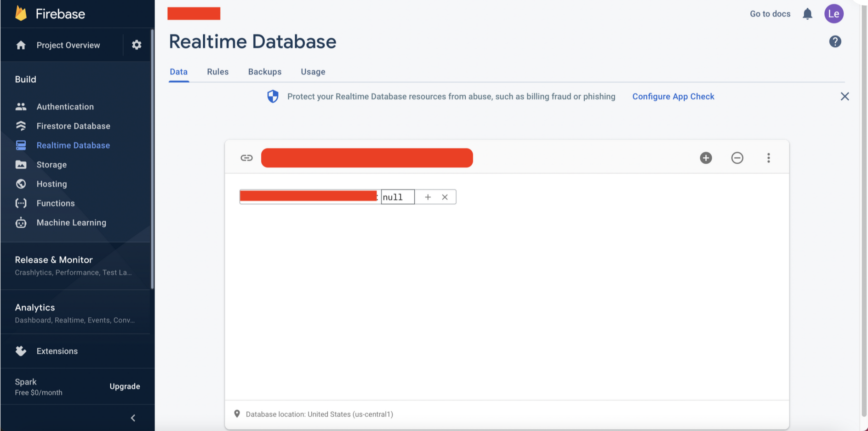The width and height of the screenshot is (868, 431).
Task: Click the Go to docs link
Action: (x=770, y=14)
